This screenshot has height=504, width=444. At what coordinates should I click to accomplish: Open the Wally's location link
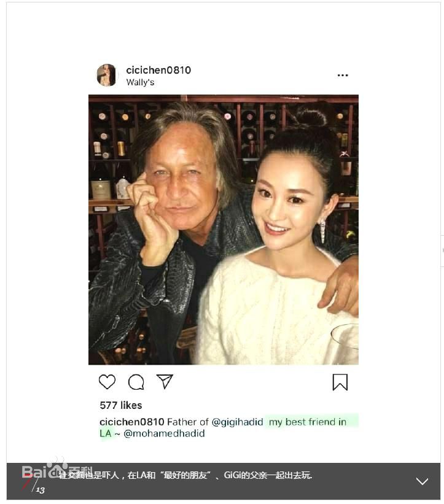[x=140, y=82]
